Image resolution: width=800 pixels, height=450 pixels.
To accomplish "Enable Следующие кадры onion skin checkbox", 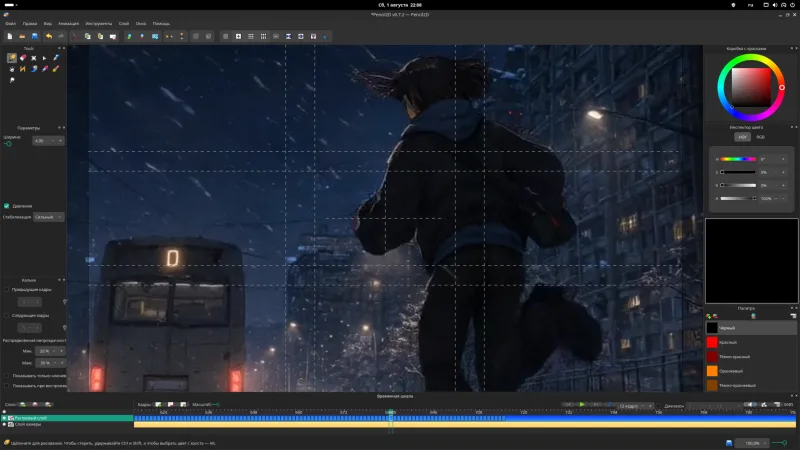I will [7, 315].
